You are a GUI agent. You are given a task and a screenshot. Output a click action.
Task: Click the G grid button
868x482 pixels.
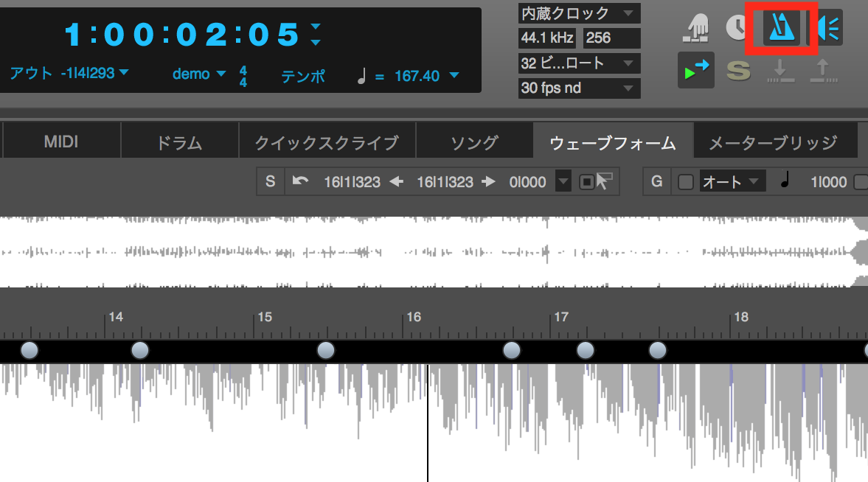click(656, 181)
